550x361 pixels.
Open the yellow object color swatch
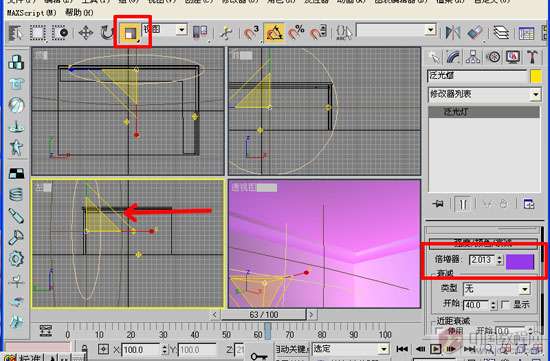tap(536, 76)
